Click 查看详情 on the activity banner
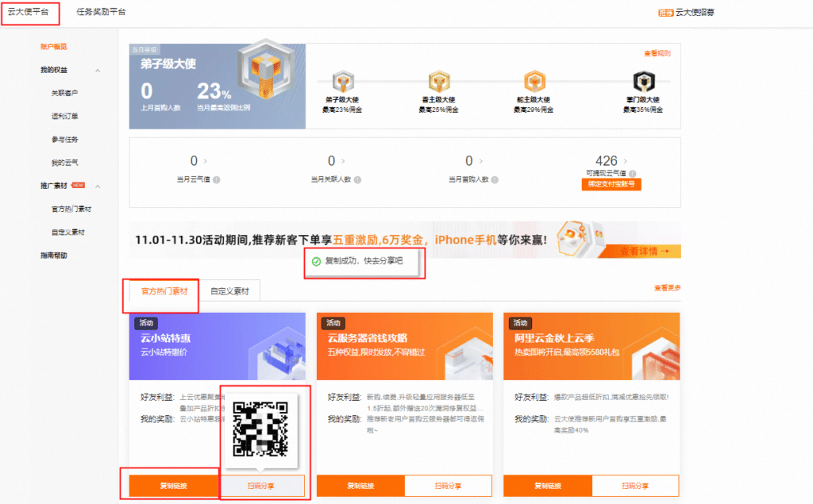813x504 pixels. point(645,251)
